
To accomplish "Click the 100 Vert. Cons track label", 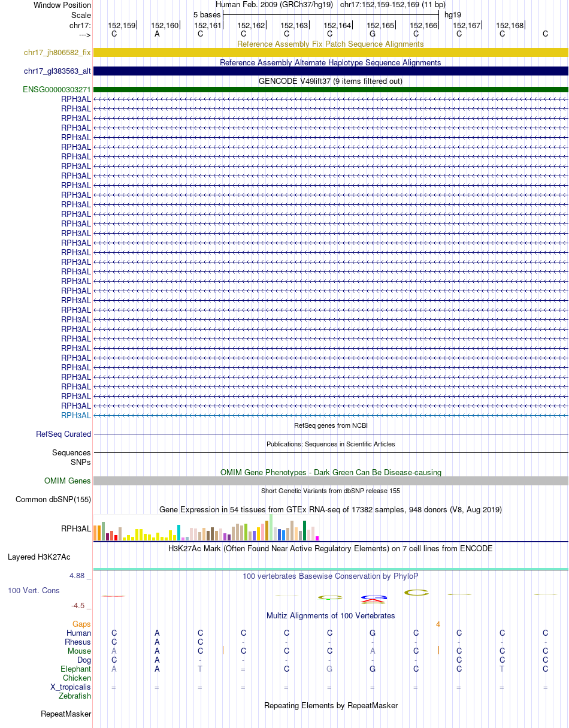I will tap(34, 591).
